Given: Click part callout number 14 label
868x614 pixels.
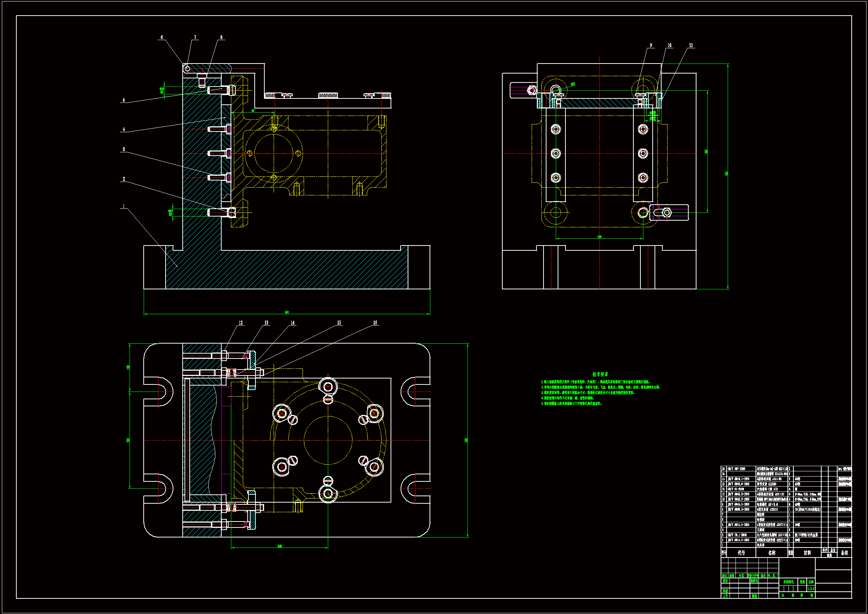Looking at the screenshot, I should pyautogui.click(x=292, y=323).
